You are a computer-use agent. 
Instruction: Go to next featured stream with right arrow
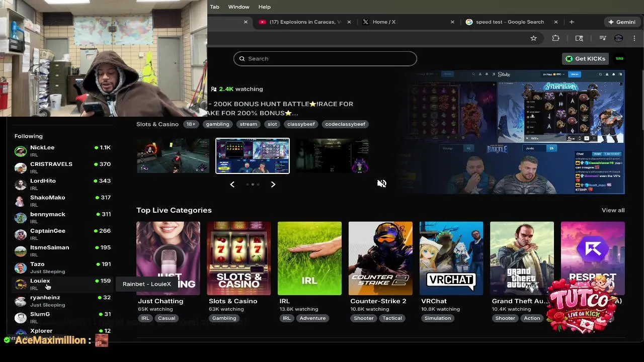(273, 185)
